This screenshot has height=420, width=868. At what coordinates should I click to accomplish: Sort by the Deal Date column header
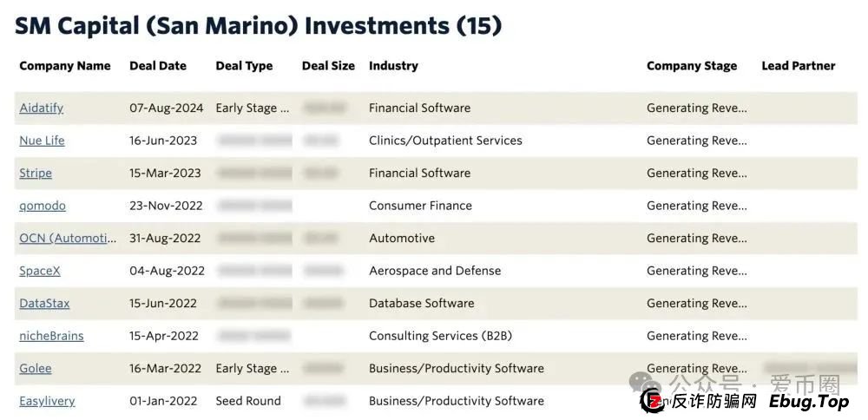[158, 66]
